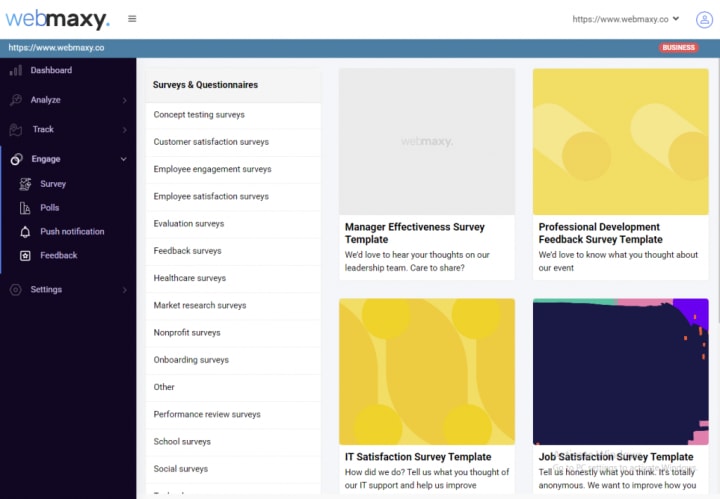Image resolution: width=720 pixels, height=499 pixels.
Task: Select Healthcare surveys category
Action: 233,278
